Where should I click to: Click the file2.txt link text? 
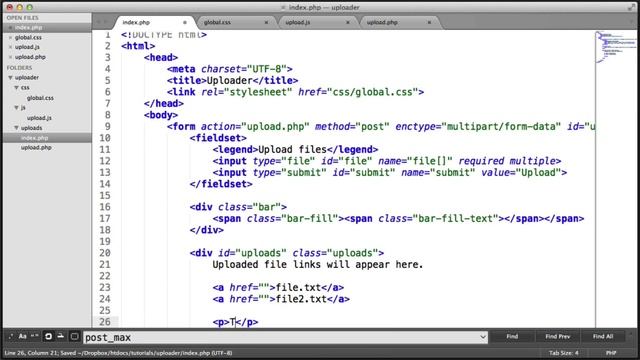(x=302, y=299)
